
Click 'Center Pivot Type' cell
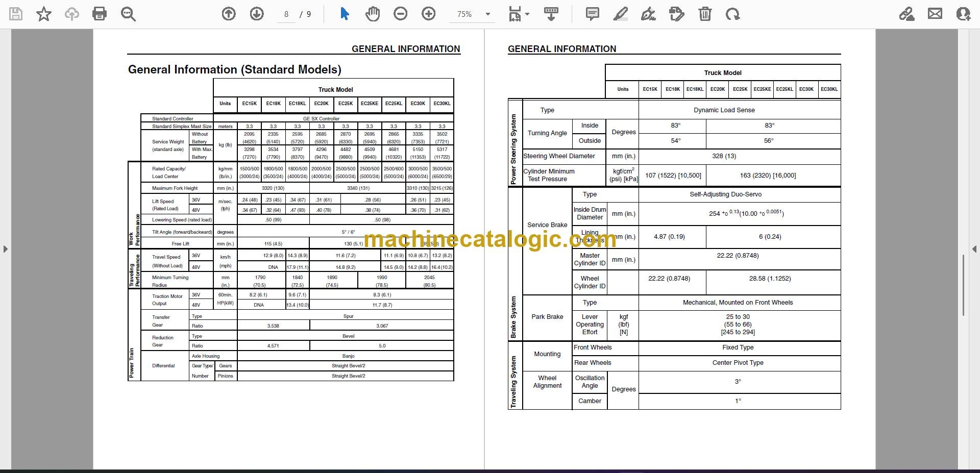coord(738,363)
